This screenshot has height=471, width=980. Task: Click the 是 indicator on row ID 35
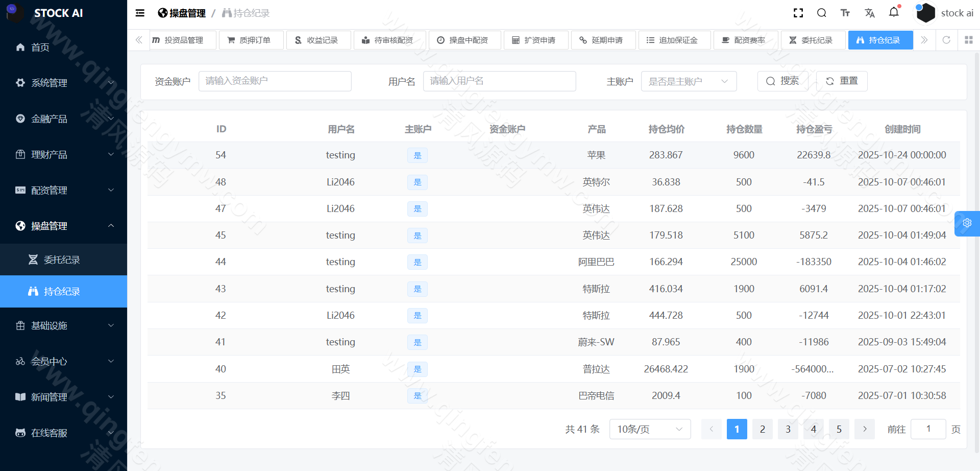pyautogui.click(x=417, y=395)
